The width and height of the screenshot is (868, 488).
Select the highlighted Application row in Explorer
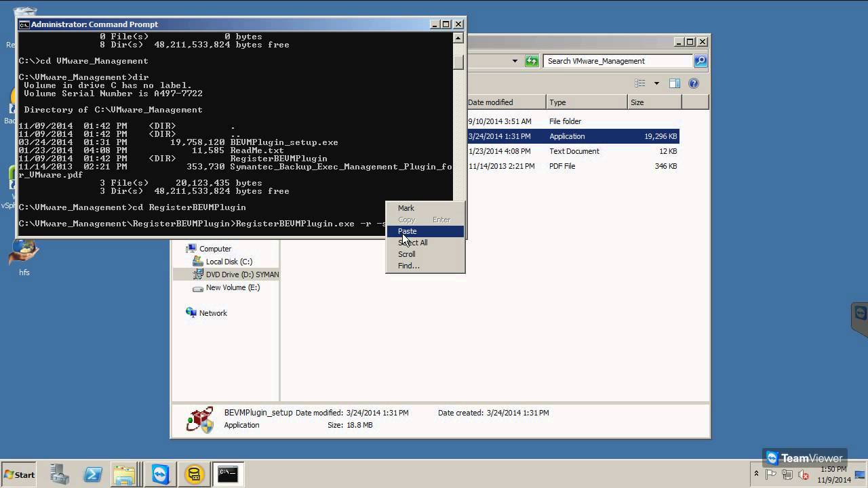pos(573,136)
